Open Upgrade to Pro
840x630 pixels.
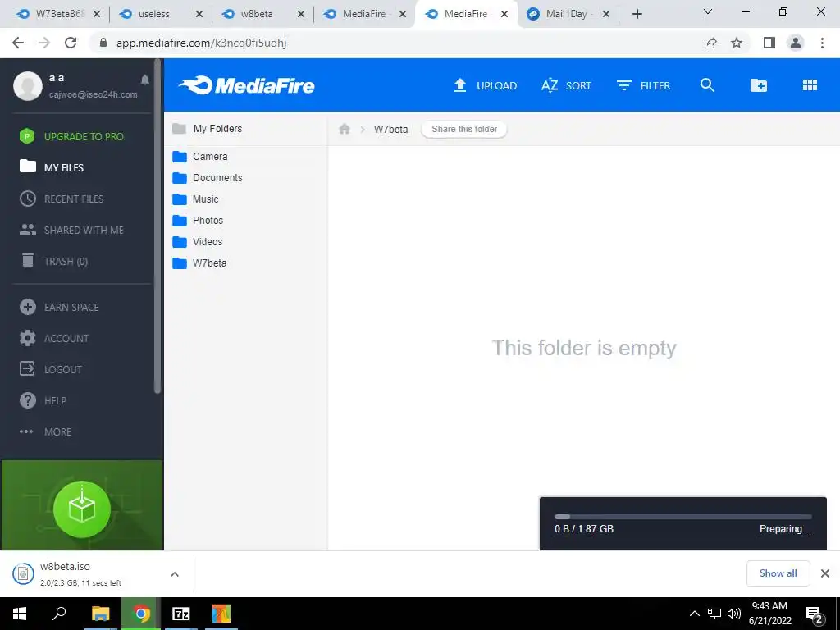point(71,137)
